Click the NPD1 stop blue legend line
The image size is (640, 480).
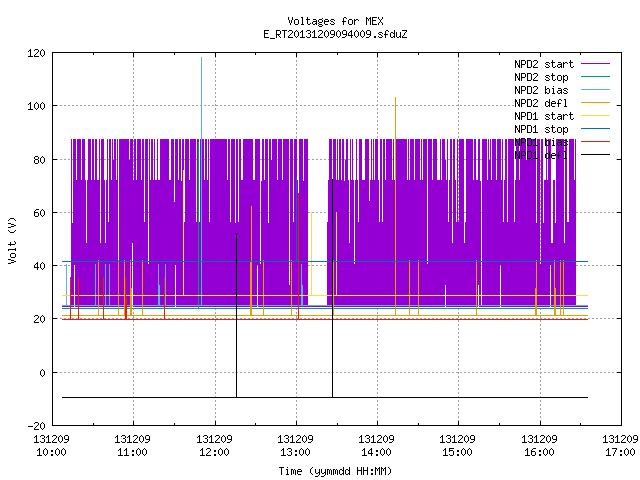[595, 129]
